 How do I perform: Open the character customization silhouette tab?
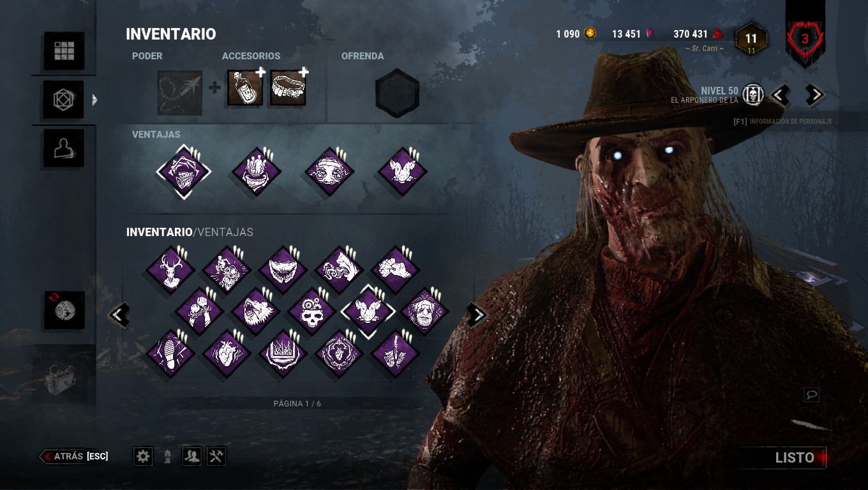click(x=64, y=149)
